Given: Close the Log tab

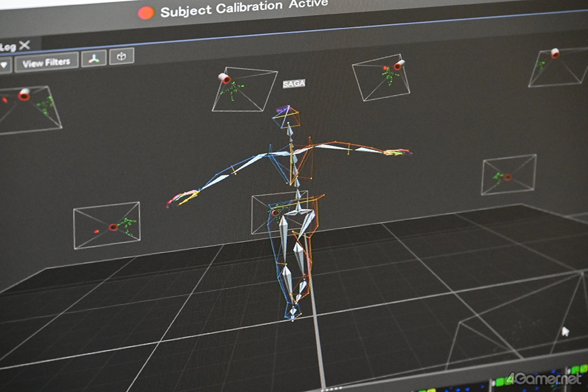Looking at the screenshot, I should point(24,45).
